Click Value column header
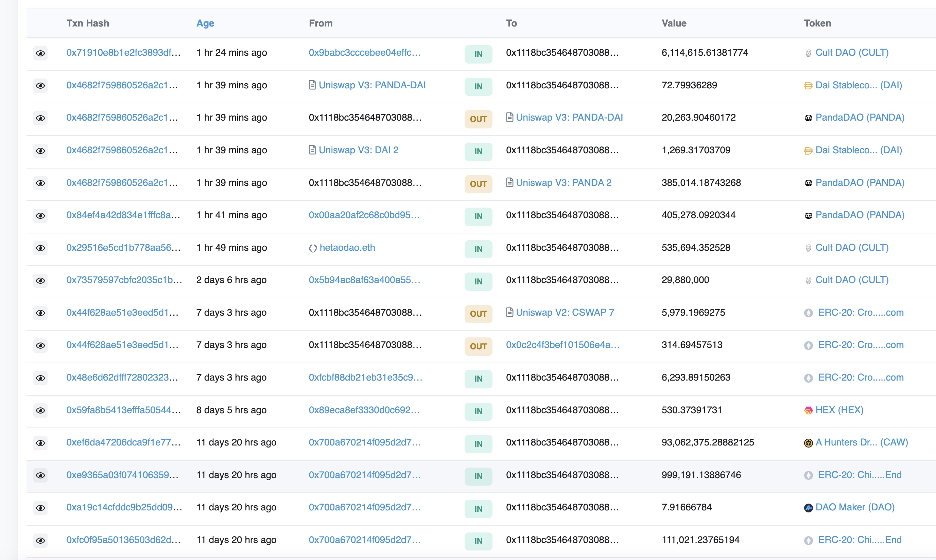 (674, 23)
